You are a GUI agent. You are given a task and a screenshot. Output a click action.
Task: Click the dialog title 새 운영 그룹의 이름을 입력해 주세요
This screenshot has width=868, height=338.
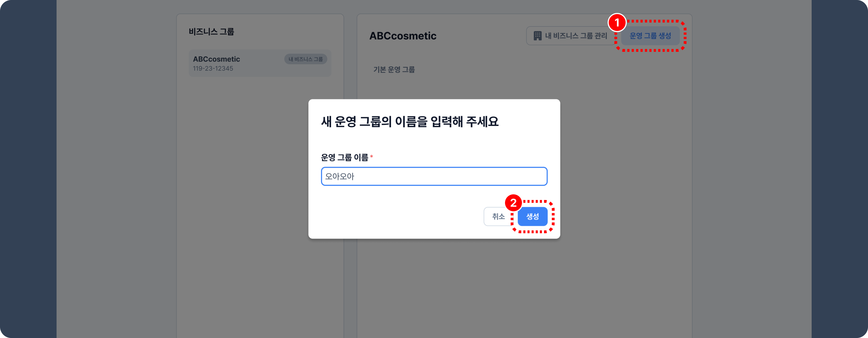coord(409,121)
